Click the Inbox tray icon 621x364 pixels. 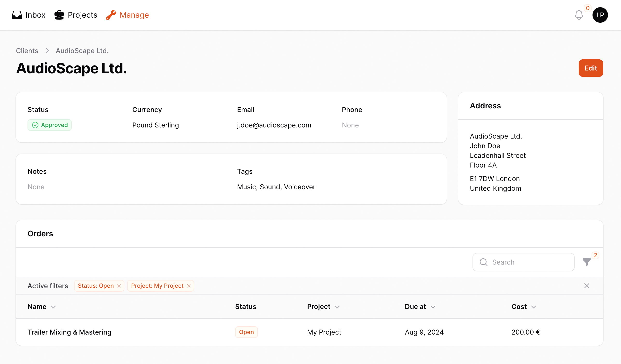point(17,15)
